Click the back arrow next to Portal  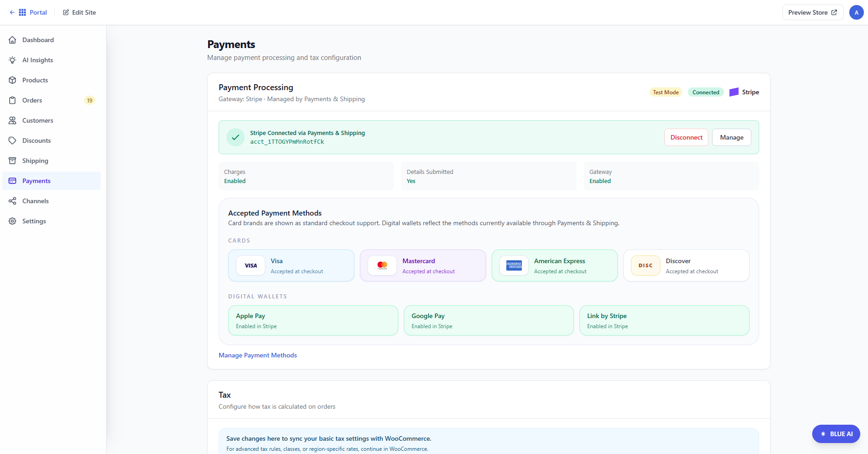(12, 12)
